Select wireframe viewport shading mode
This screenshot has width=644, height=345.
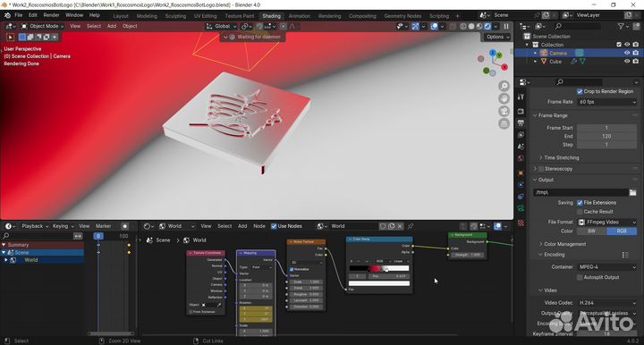(x=463, y=26)
